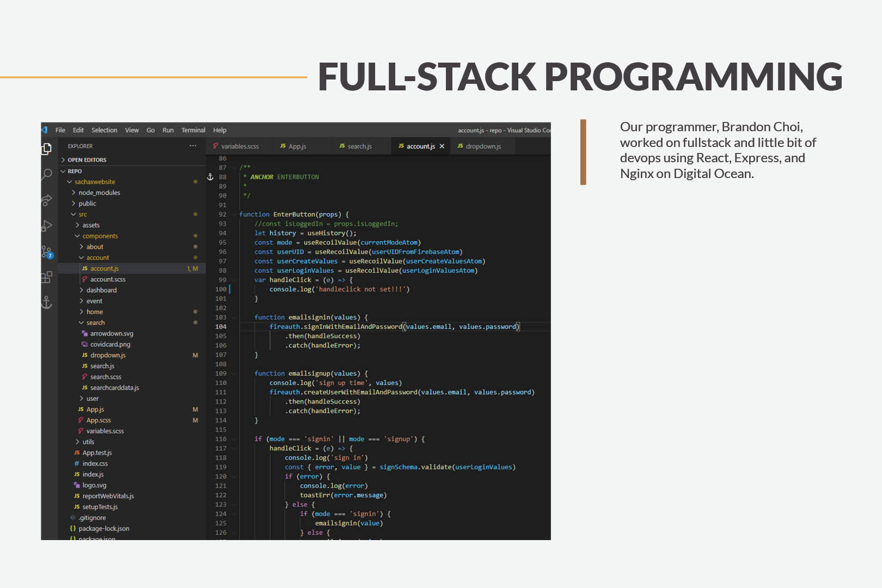
Task: Expand the Open Editors section
Action: point(131,160)
